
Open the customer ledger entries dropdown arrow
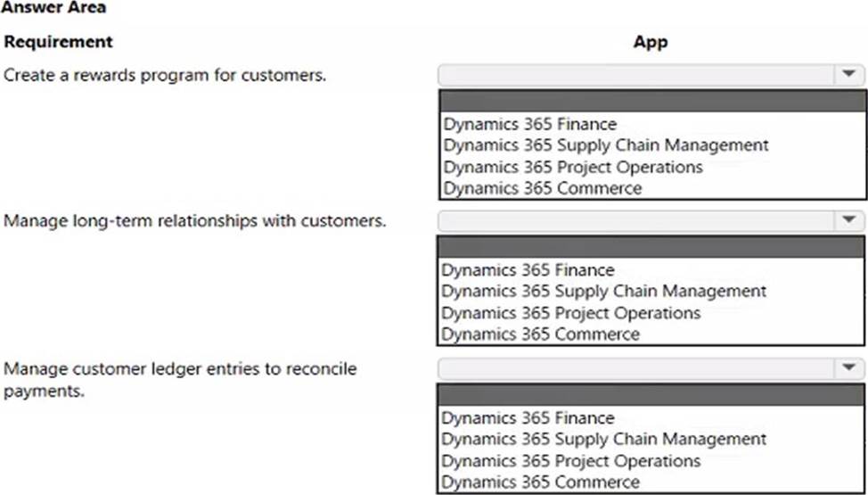tap(849, 368)
